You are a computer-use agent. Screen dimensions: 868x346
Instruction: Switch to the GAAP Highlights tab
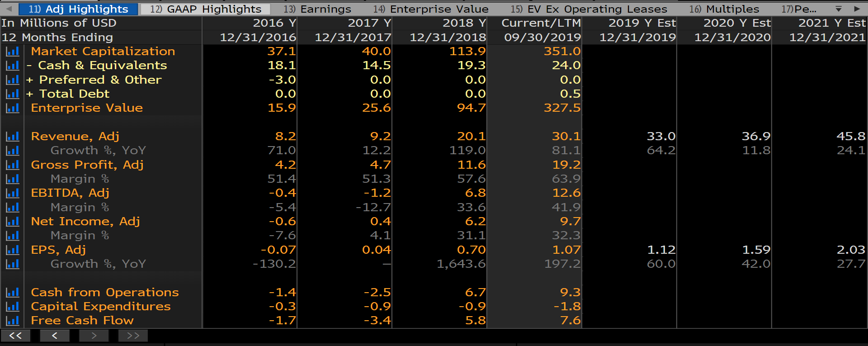click(x=206, y=9)
